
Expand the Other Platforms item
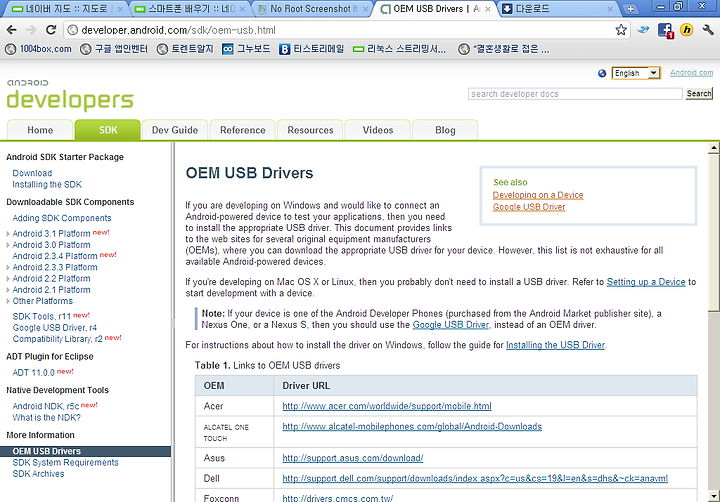[8, 301]
